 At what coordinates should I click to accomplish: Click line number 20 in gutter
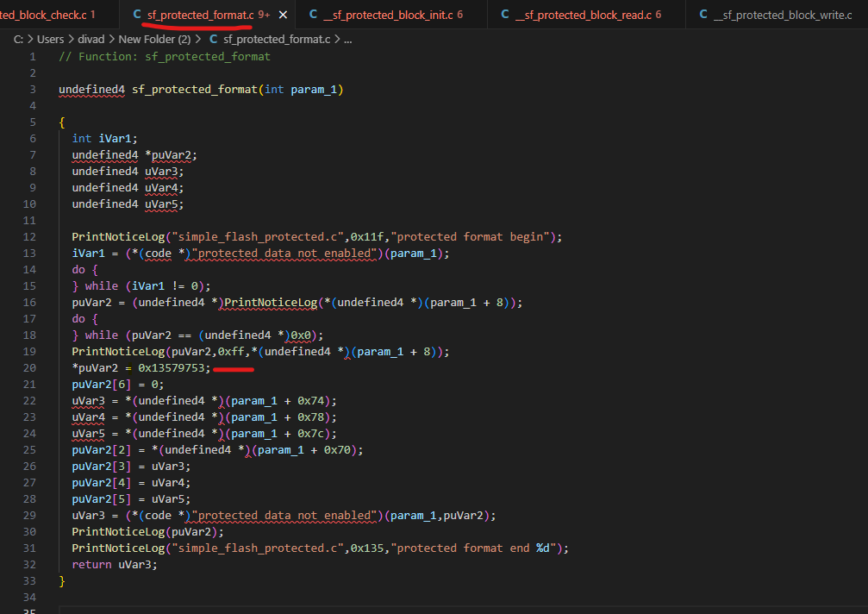(x=29, y=368)
